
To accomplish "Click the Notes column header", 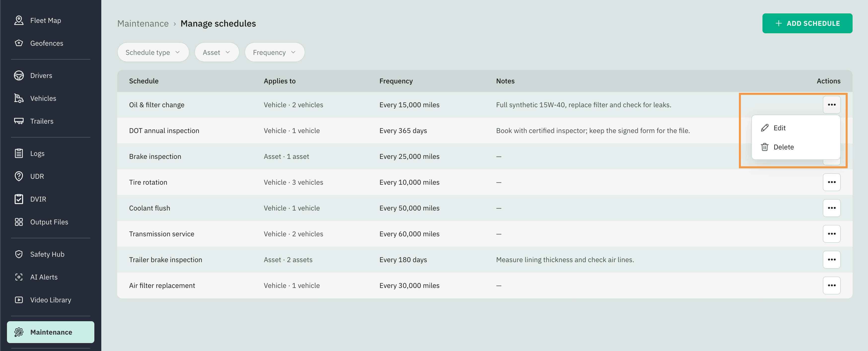I will click(x=505, y=81).
